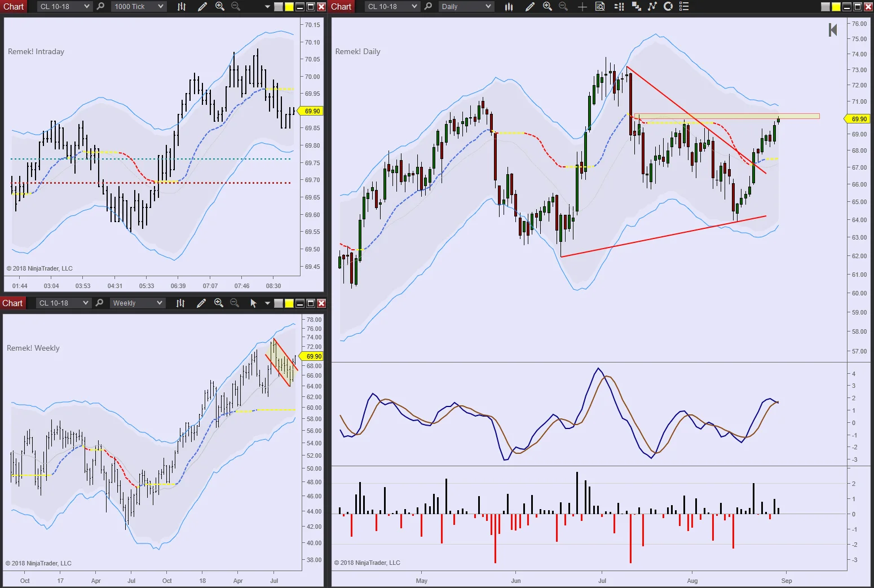Open bar type icon in Daily chart toolbar
This screenshot has width=874, height=588.
[x=509, y=7]
